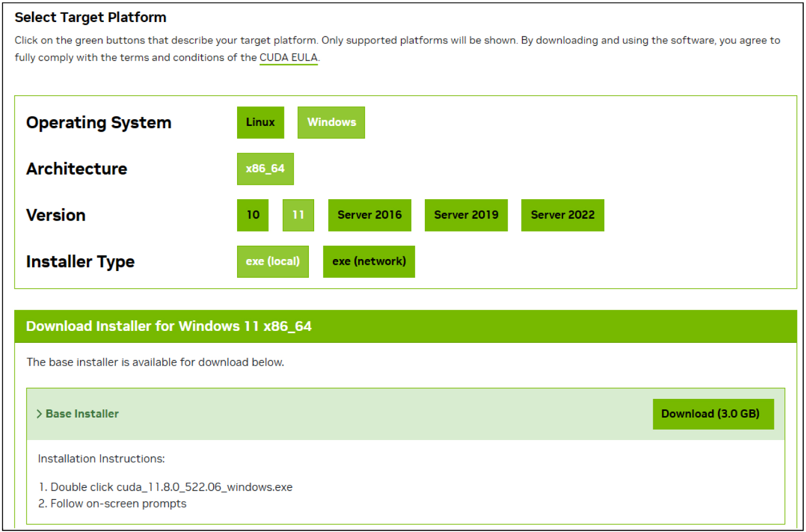This screenshot has width=806, height=532.
Task: Select the Server 2019 version
Action: [466, 215]
